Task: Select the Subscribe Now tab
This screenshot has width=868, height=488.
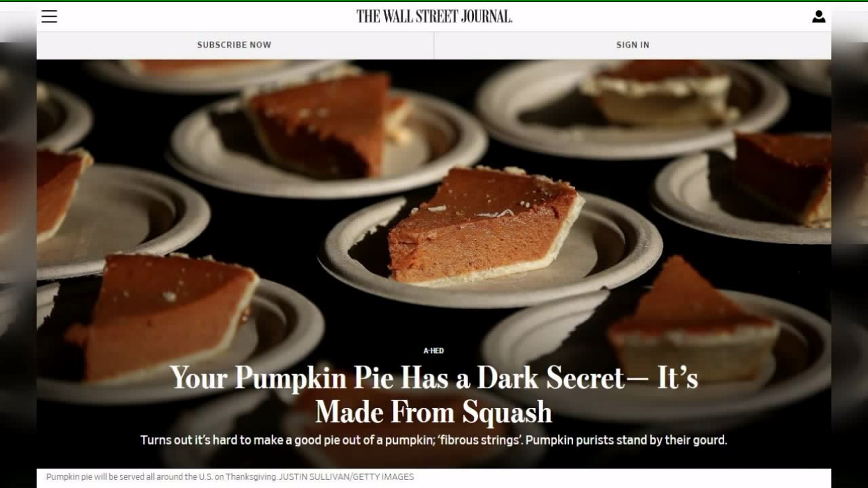Action: point(234,45)
